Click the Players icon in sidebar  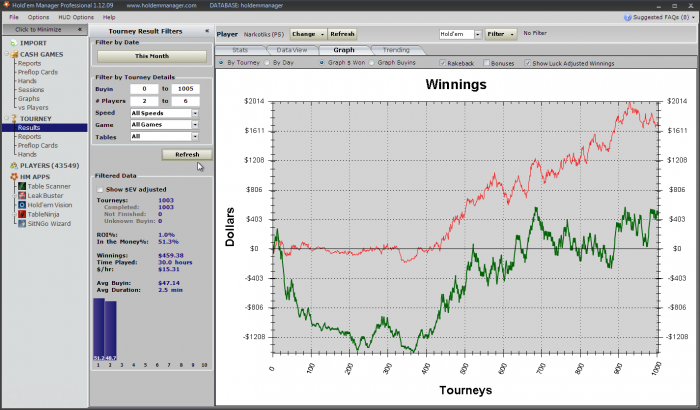coord(14,166)
